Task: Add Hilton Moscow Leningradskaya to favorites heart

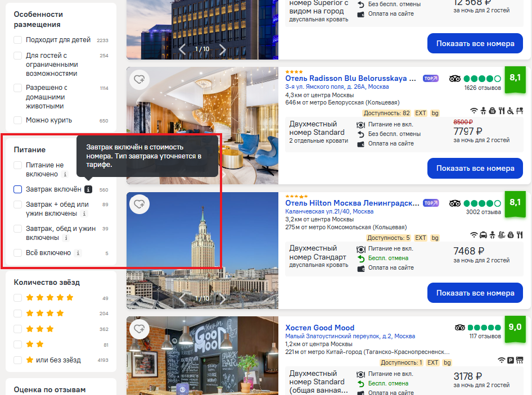Action: click(139, 204)
